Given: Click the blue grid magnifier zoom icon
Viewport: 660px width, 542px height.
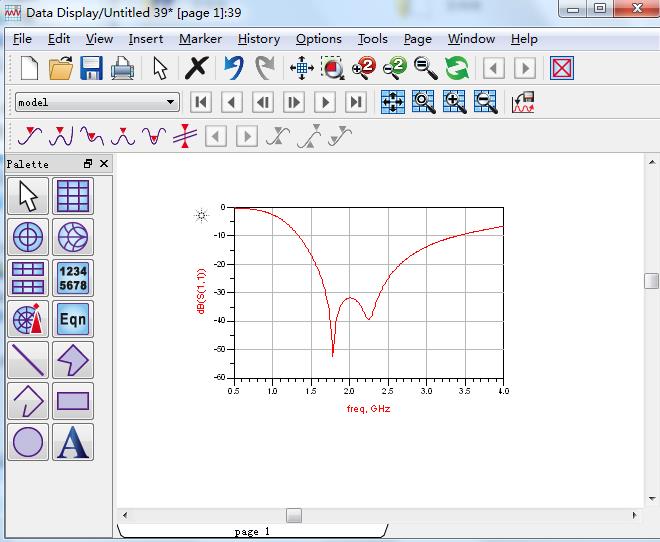Looking at the screenshot, I should [x=423, y=102].
